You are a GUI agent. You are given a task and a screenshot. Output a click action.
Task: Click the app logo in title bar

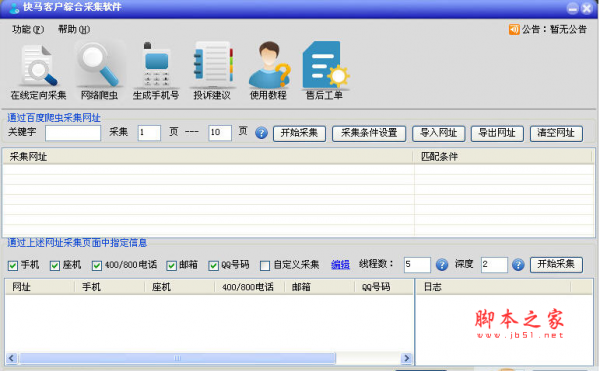pos(14,8)
